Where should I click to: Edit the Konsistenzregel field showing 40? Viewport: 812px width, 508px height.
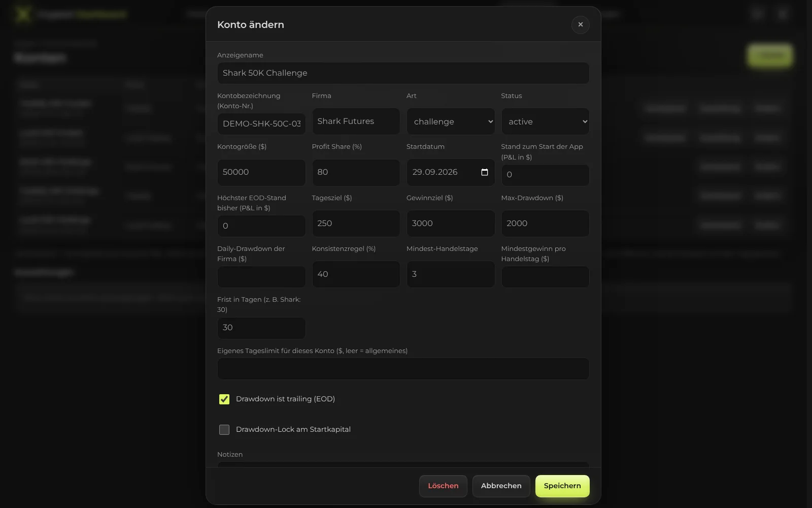[356, 274]
